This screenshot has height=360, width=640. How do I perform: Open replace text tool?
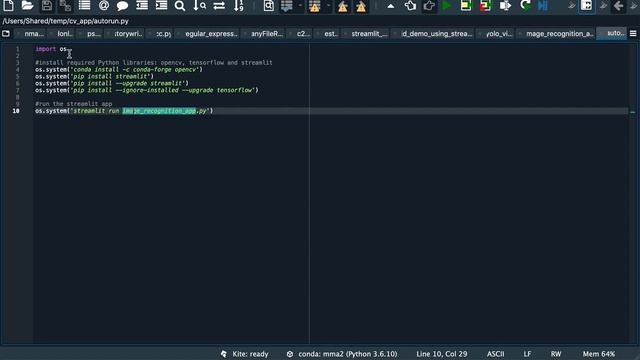tap(219, 6)
